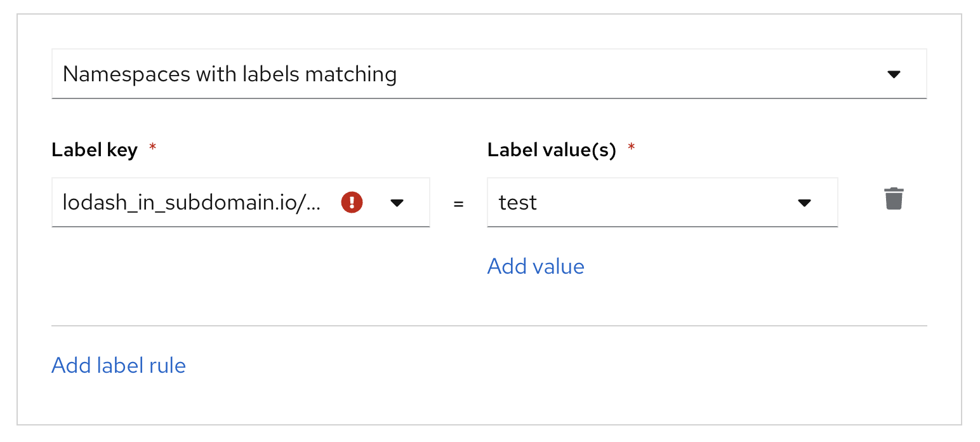Click the divider line above Add label rule
Image resolution: width=980 pixels, height=442 pixels.
pyautogui.click(x=489, y=326)
